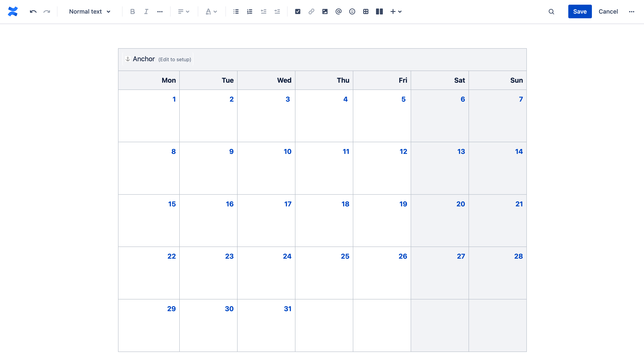Open the more actions menu beside Cancel

pos(631,11)
